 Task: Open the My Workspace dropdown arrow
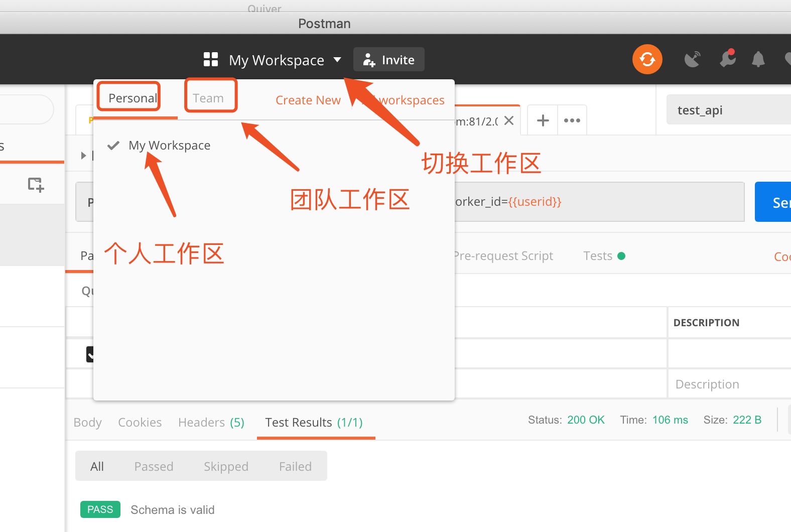coord(337,60)
